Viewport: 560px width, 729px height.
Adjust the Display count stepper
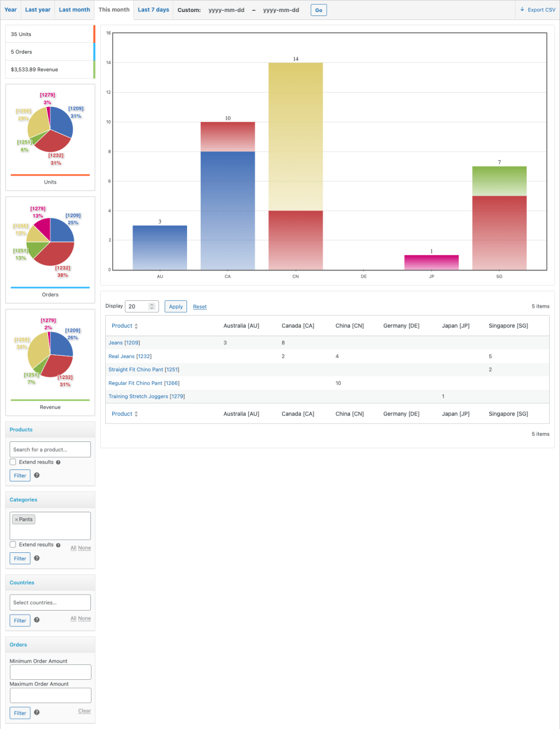[152, 306]
